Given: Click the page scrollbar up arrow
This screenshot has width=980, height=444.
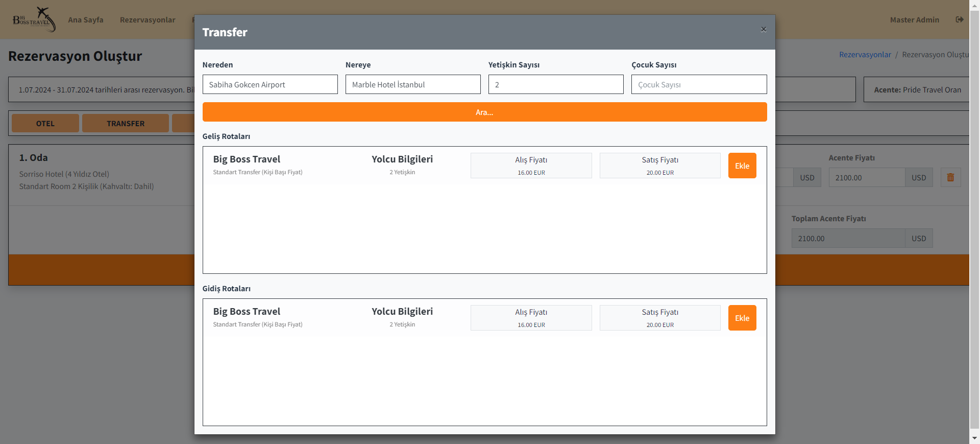Looking at the screenshot, I should coord(974,5).
